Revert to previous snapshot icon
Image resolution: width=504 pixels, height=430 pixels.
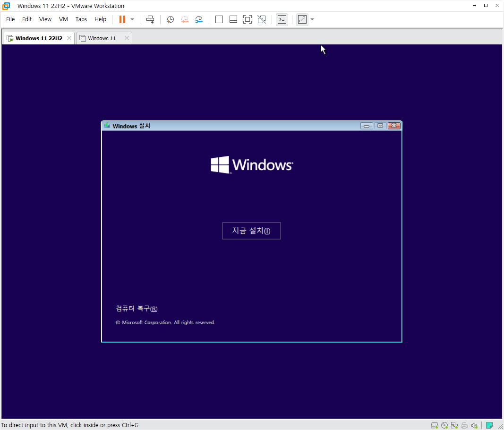click(185, 19)
